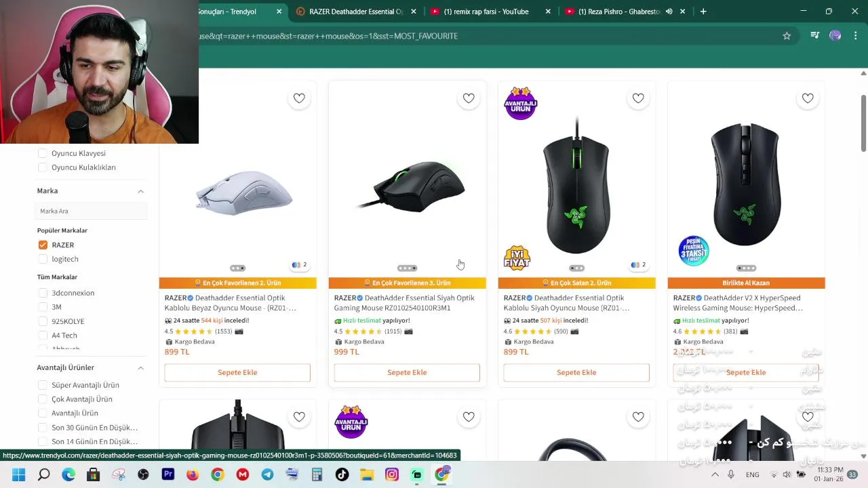This screenshot has height=488, width=868.
Task: Check the Süper Avantajlı Ürün filter
Action: click(43, 385)
